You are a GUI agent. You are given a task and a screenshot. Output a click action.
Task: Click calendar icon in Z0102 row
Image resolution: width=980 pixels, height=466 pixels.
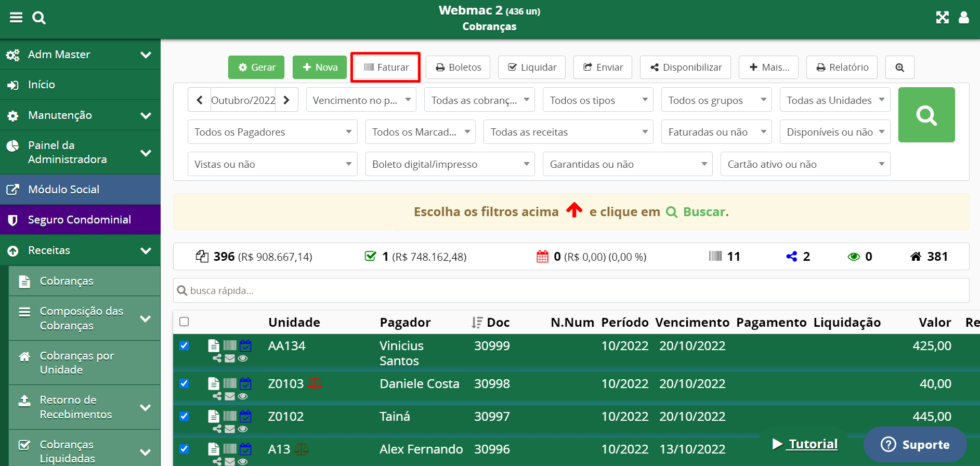245,416
